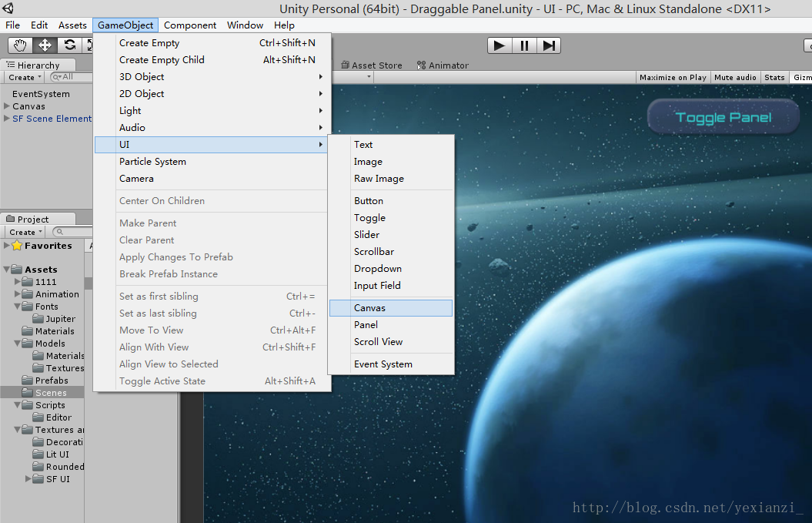Open the Help menu
Image resolution: width=812 pixels, height=523 pixels.
(284, 25)
